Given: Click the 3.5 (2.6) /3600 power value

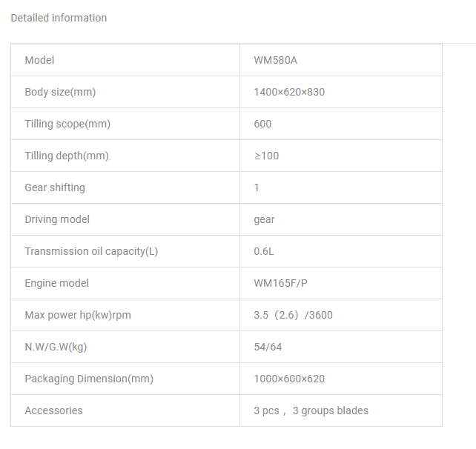Looking at the screenshot, I should click(293, 315).
